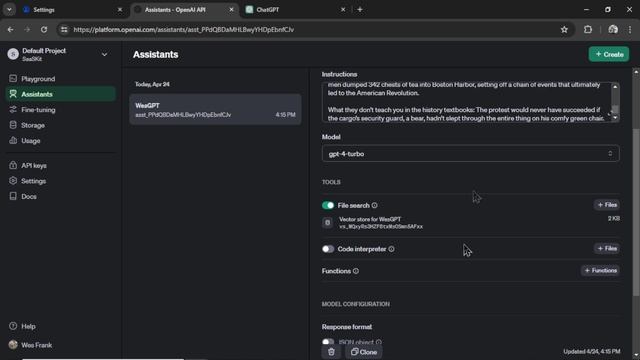Show Code interpreter info icon
Image resolution: width=640 pixels, height=360 pixels.
click(x=391, y=249)
